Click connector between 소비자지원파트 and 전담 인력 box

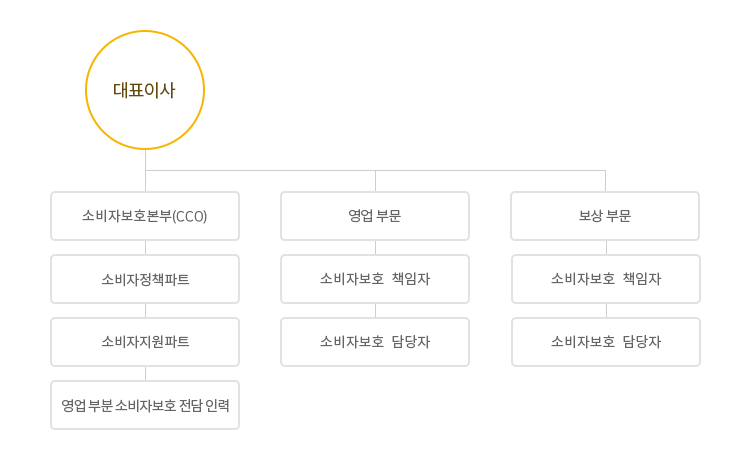(145, 374)
